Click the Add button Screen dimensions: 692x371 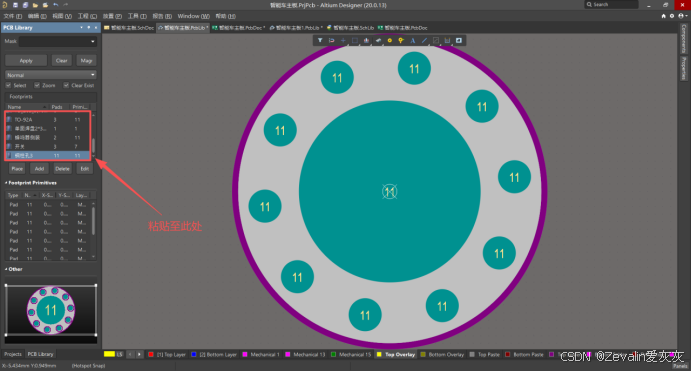point(39,169)
